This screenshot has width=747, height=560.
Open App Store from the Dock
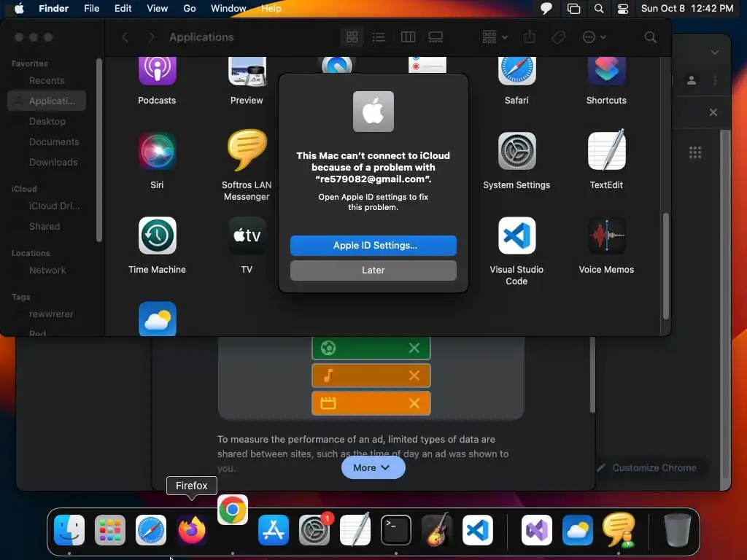[274, 530]
